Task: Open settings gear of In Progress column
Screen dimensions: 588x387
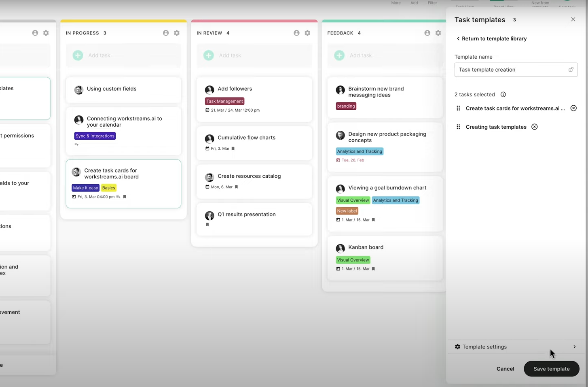Action: 177,33
